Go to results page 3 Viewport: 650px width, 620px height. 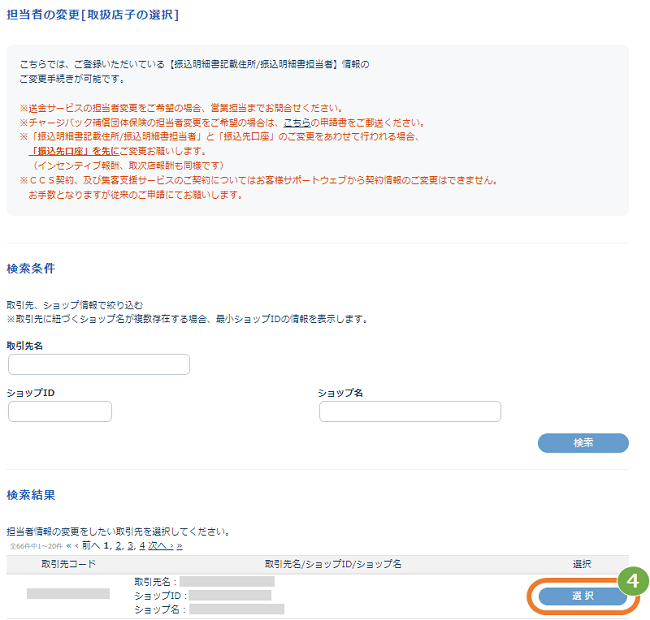[131, 545]
